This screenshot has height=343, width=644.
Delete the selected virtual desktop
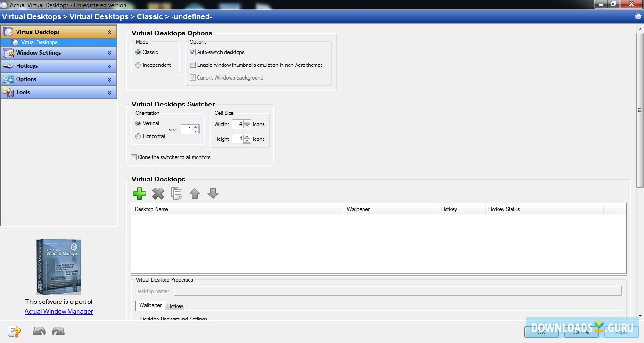coord(158,193)
